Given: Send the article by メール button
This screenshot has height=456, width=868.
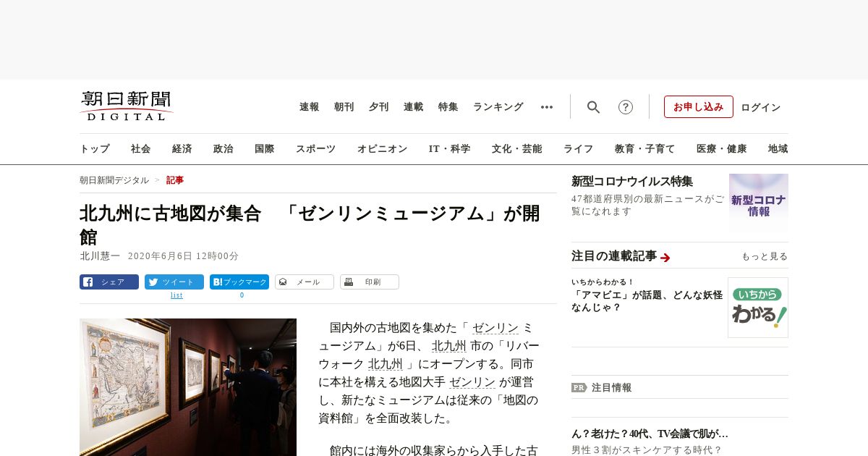Looking at the screenshot, I should coord(305,282).
